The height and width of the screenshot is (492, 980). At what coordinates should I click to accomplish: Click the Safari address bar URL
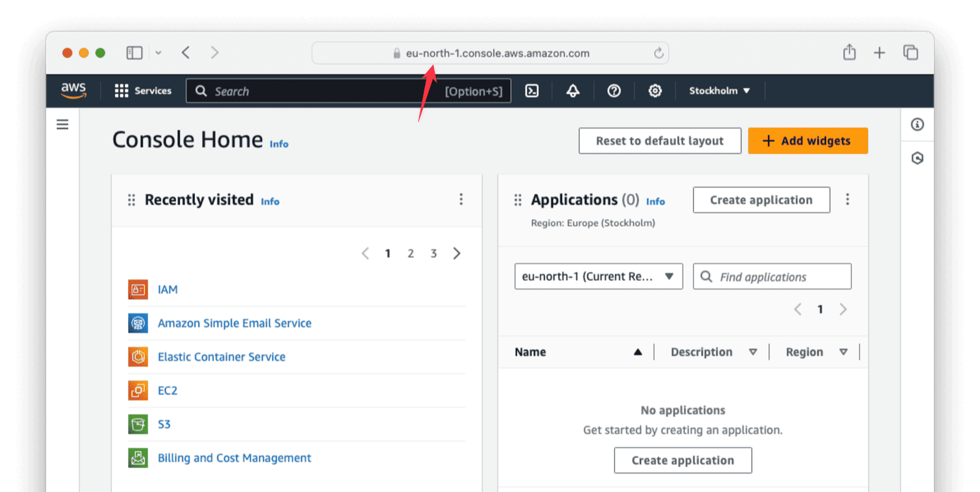click(497, 53)
